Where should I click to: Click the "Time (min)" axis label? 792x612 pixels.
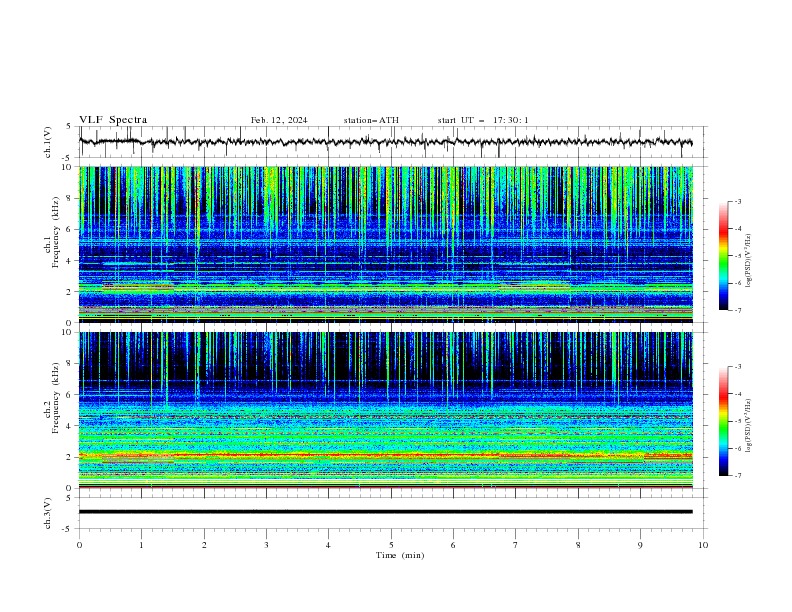click(400, 555)
